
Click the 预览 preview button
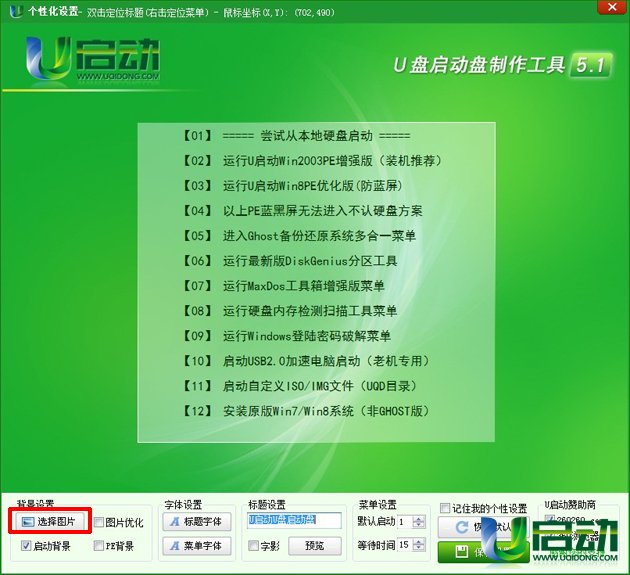pyautogui.click(x=315, y=546)
